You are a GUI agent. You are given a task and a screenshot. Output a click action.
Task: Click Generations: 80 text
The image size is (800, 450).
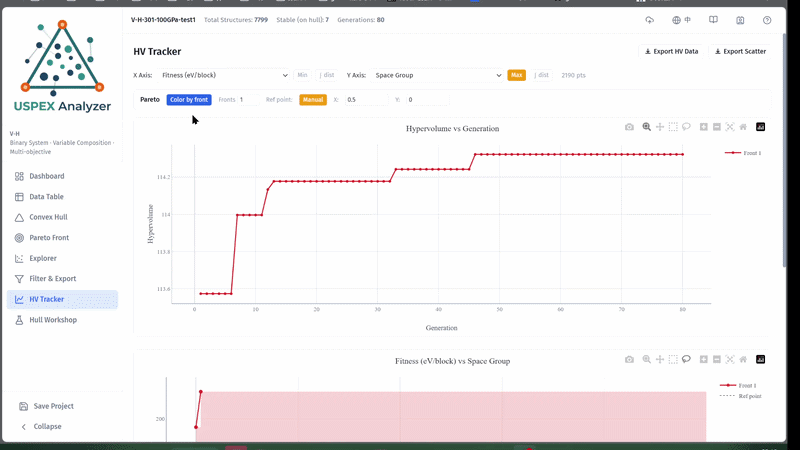[361, 20]
